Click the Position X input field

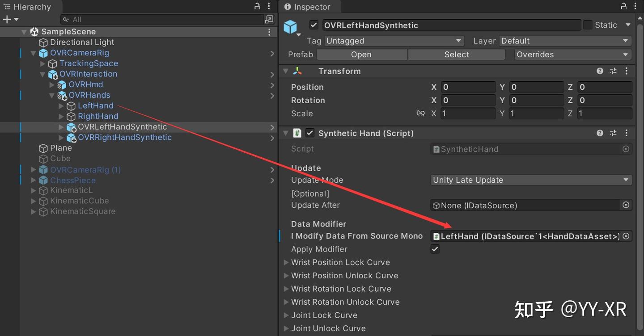[x=468, y=87]
